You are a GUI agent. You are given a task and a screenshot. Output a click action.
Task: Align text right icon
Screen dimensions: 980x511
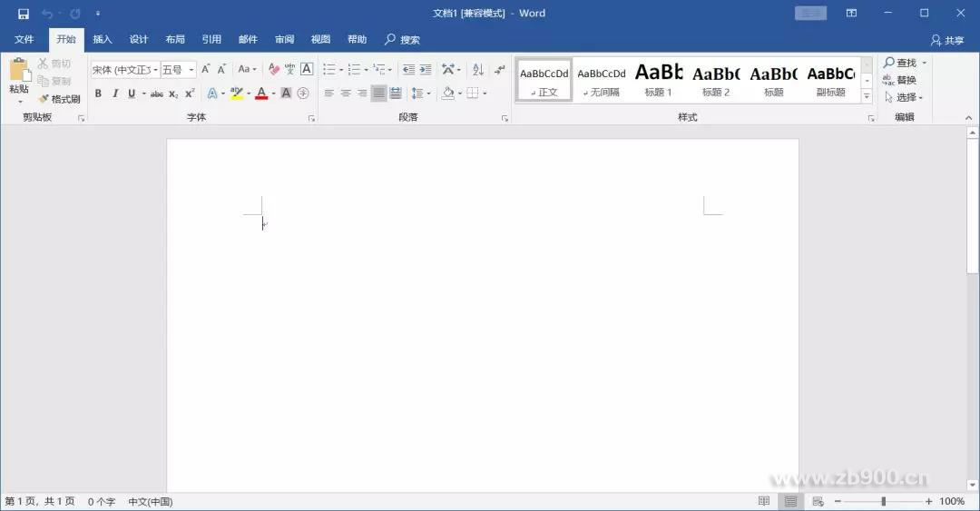(362, 93)
